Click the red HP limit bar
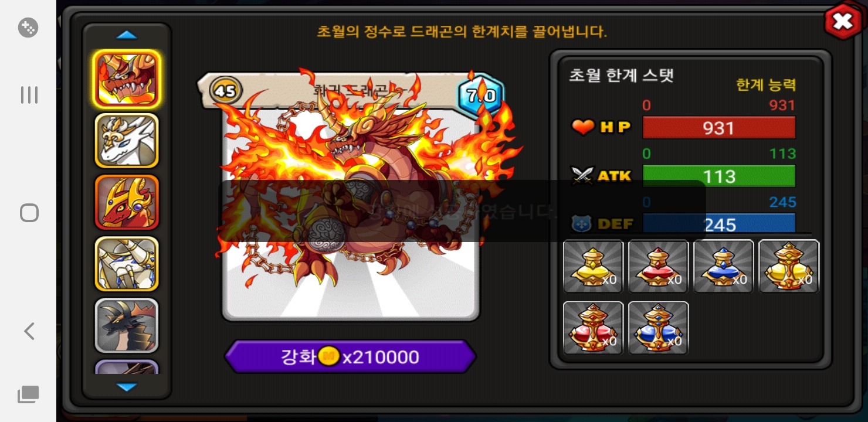Screen dimensions: 868x422 point(719,128)
